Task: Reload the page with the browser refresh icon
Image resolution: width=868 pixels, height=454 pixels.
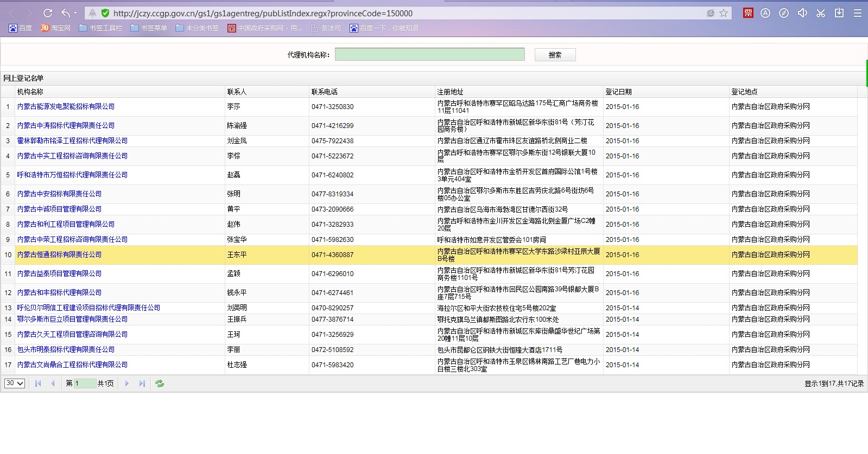Action: click(x=48, y=13)
